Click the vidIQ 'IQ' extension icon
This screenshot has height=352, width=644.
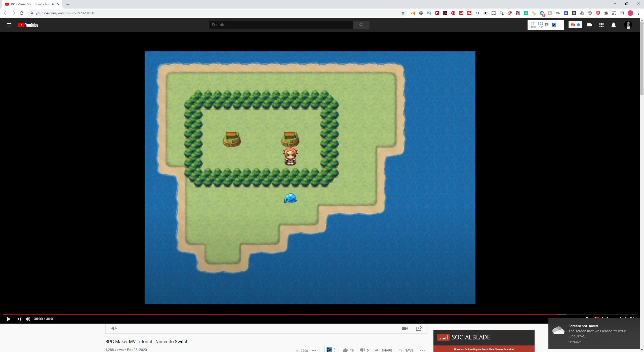[x=429, y=13]
